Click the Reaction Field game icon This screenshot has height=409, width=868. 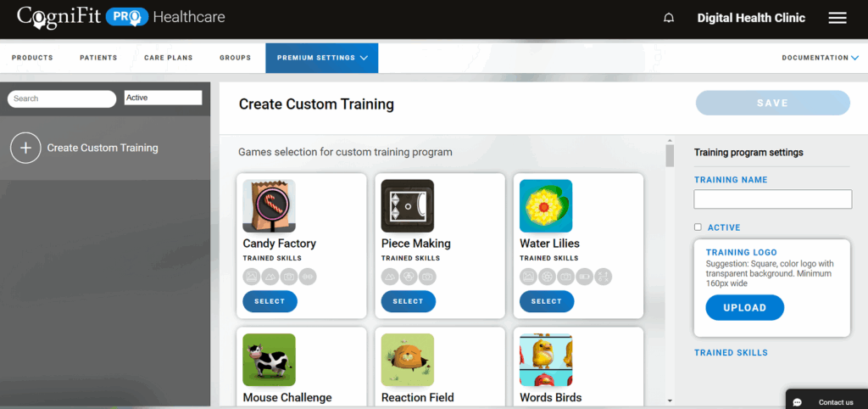click(x=407, y=360)
